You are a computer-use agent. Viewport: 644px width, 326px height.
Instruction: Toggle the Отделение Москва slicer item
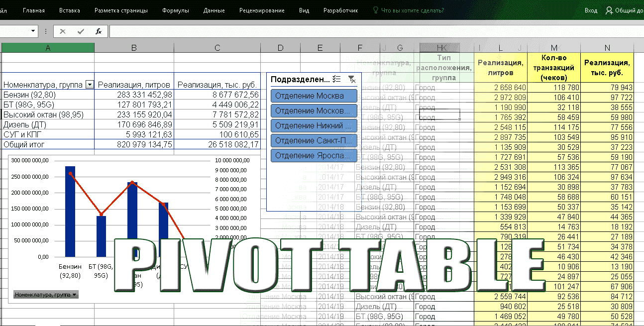click(314, 96)
